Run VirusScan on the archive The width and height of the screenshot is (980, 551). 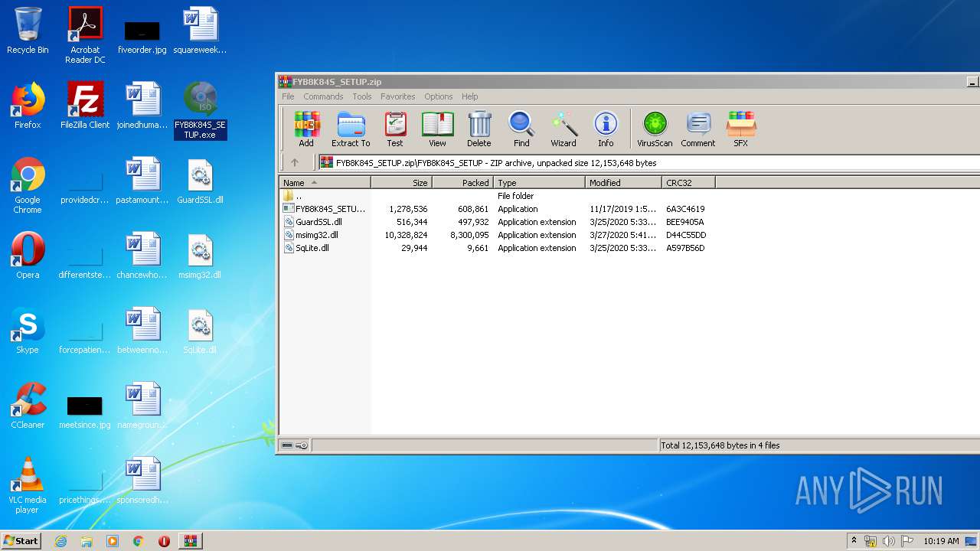pyautogui.click(x=655, y=129)
